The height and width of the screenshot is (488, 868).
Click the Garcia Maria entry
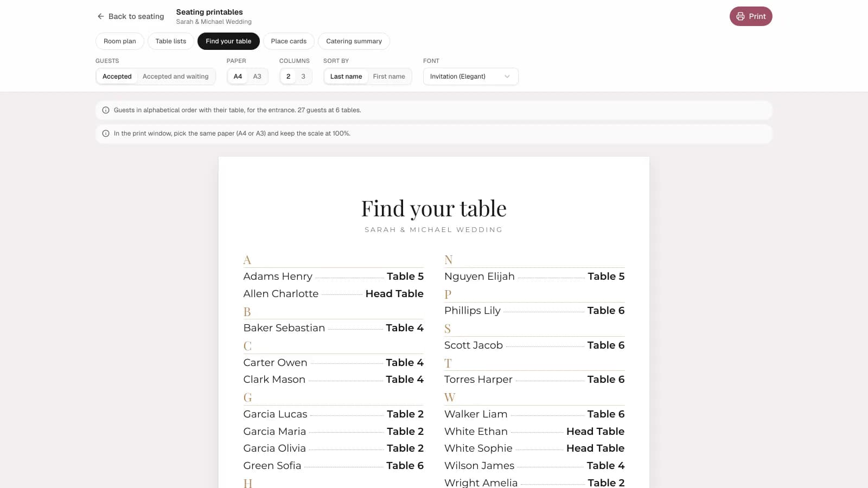333,432
